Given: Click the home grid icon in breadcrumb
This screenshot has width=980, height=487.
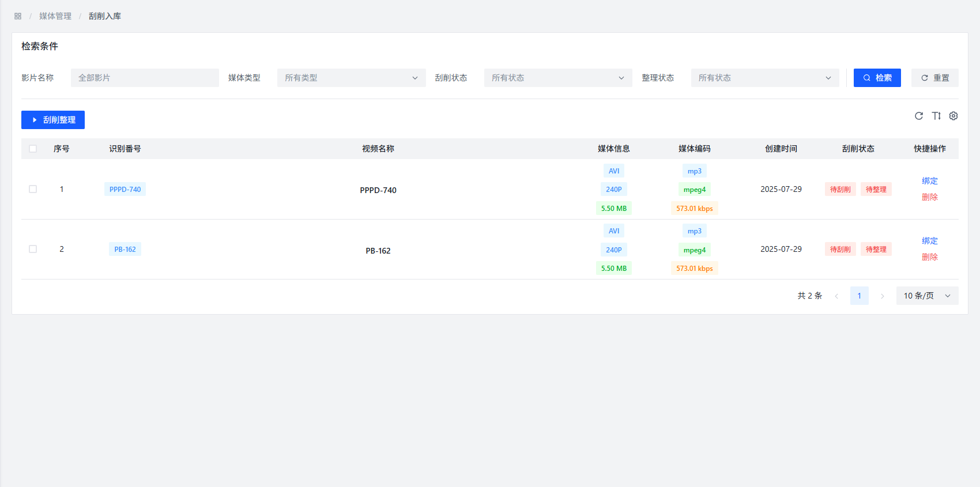Looking at the screenshot, I should [18, 16].
